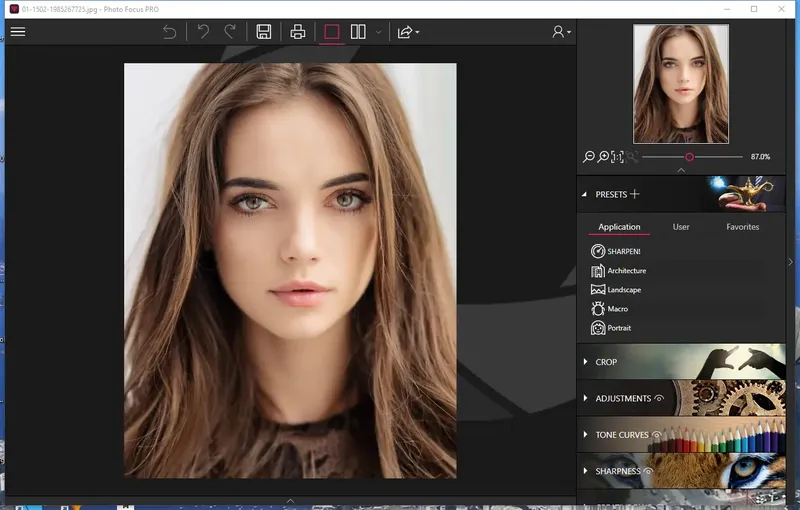
Task: Toggle the Adjustments eye visibility icon
Action: [659, 398]
